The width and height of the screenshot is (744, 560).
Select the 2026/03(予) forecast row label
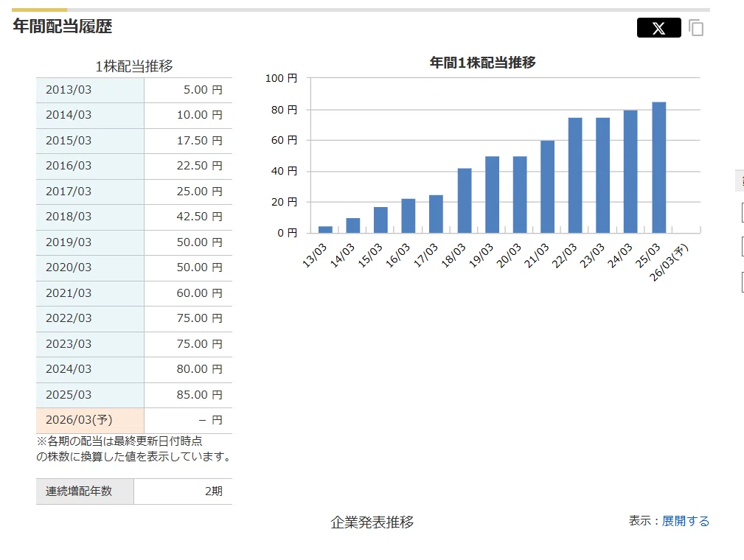(x=90, y=420)
